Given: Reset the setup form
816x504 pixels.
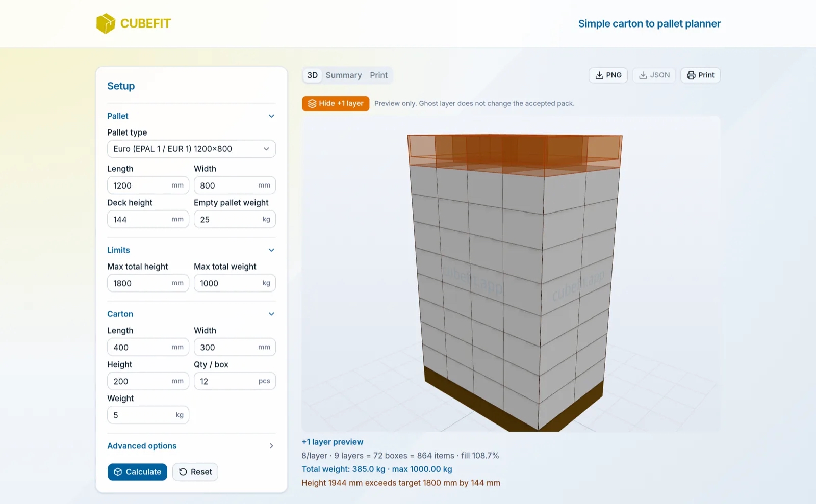Looking at the screenshot, I should pos(195,472).
